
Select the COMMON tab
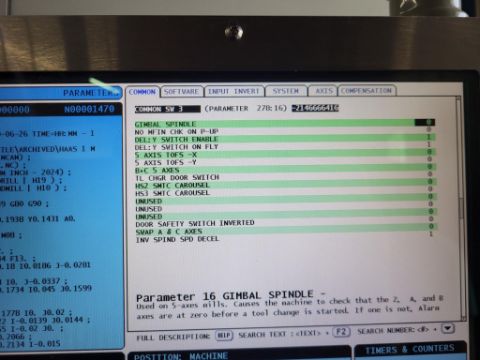point(142,92)
